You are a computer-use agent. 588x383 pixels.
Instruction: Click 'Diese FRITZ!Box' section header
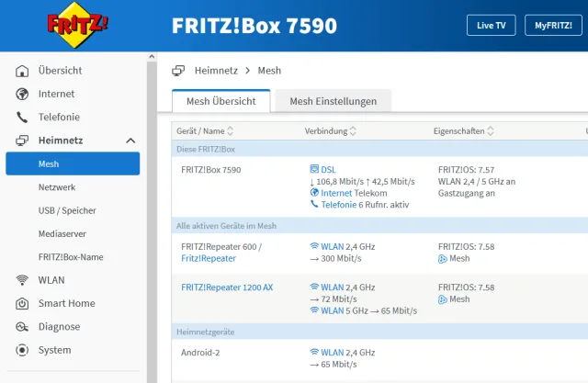(x=206, y=149)
